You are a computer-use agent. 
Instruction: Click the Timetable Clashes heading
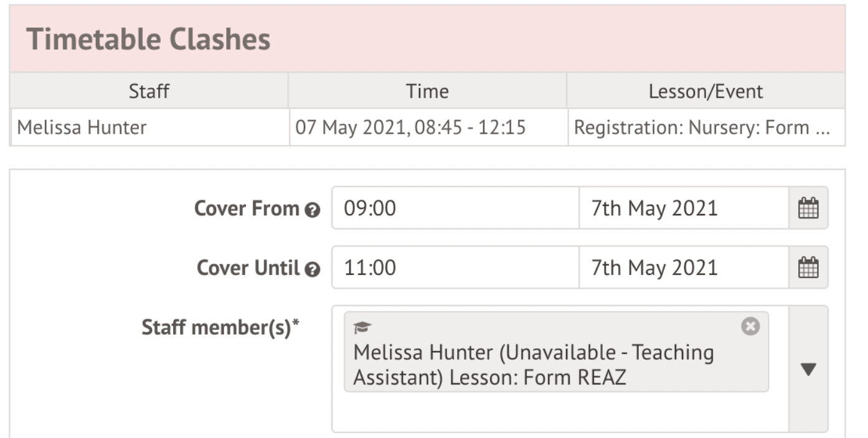tap(149, 40)
